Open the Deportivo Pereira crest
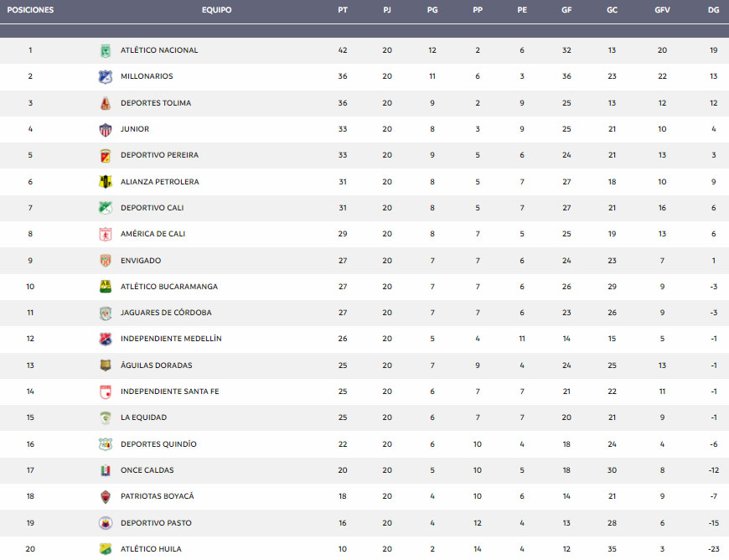This screenshot has height=560, width=729. [x=106, y=155]
